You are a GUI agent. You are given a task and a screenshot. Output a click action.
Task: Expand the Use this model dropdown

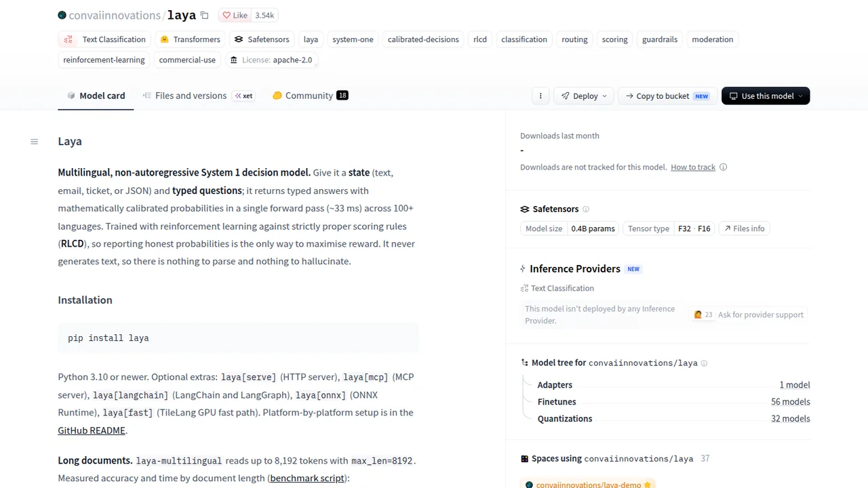[x=766, y=96]
